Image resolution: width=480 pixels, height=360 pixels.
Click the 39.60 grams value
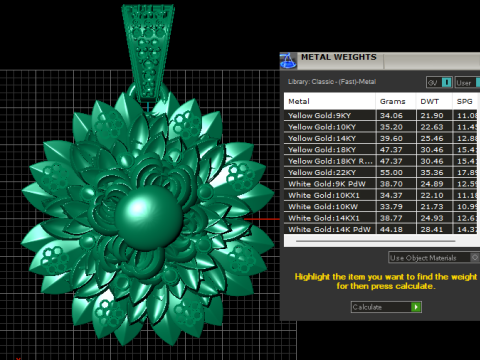[x=391, y=138]
